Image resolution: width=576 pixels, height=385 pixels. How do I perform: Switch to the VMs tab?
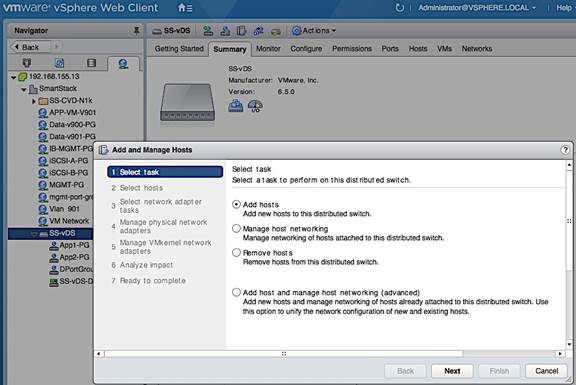click(x=444, y=48)
